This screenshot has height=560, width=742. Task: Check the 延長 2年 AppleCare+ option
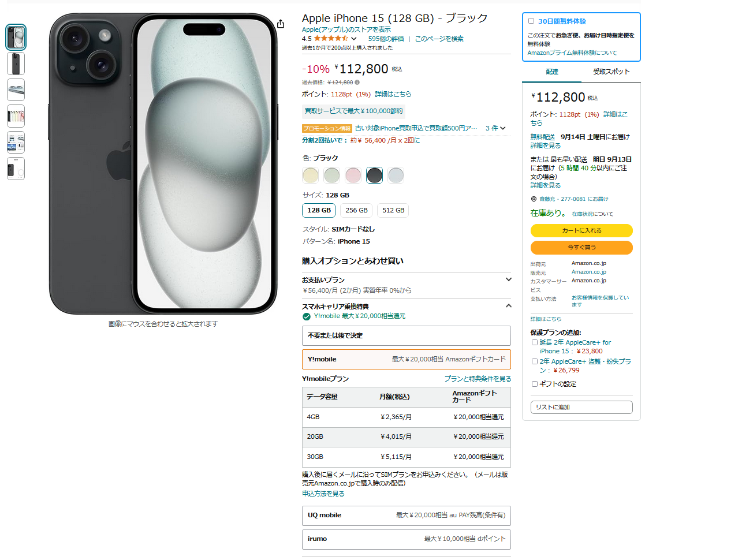[x=535, y=342]
